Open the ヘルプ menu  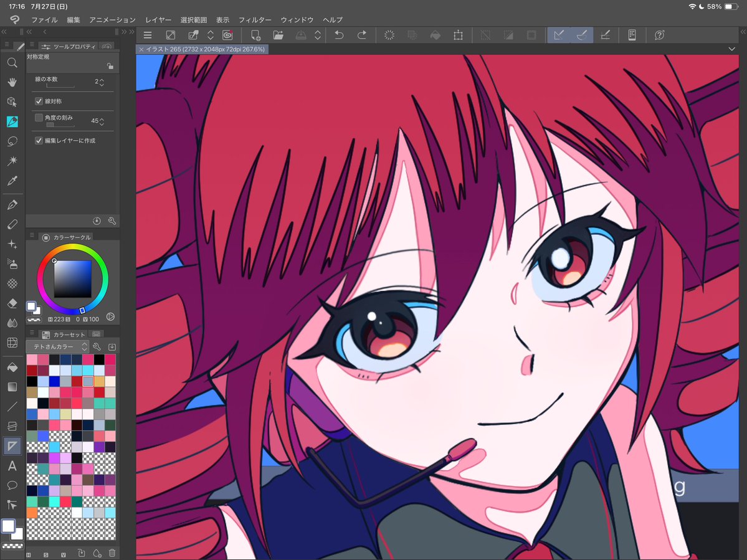coord(333,19)
